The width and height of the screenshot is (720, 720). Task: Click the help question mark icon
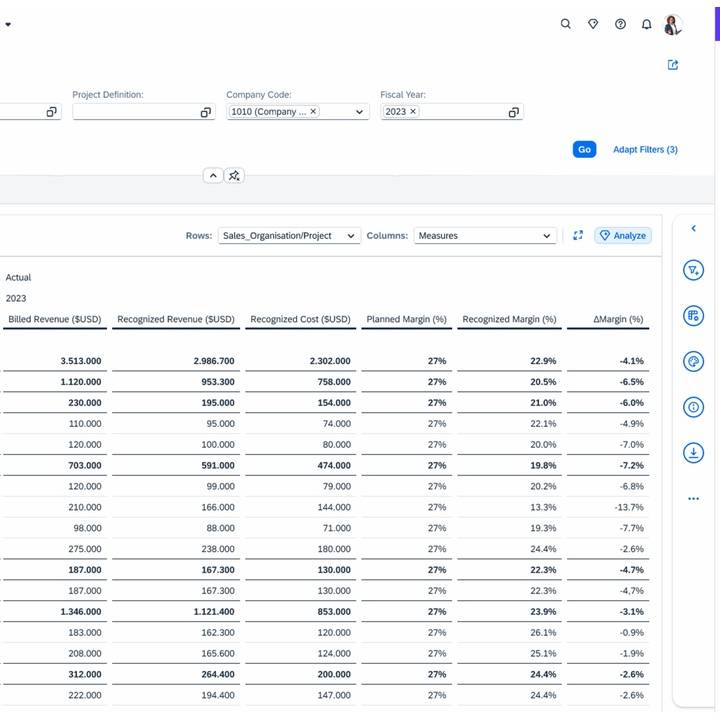620,24
